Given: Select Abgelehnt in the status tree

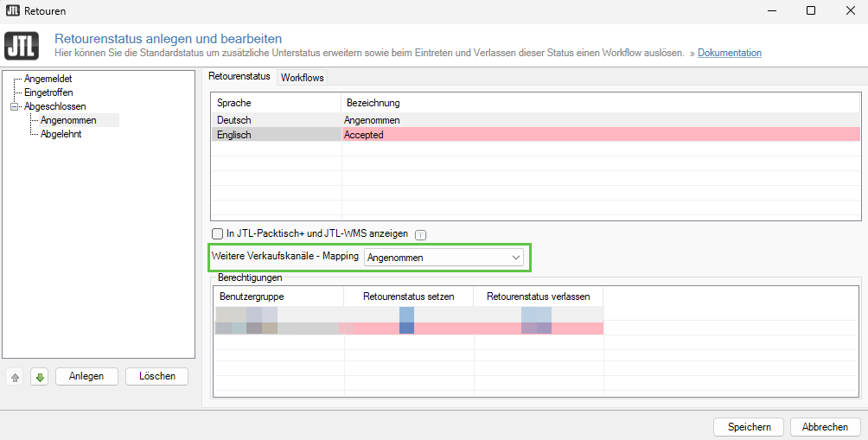Looking at the screenshot, I should tap(61, 134).
